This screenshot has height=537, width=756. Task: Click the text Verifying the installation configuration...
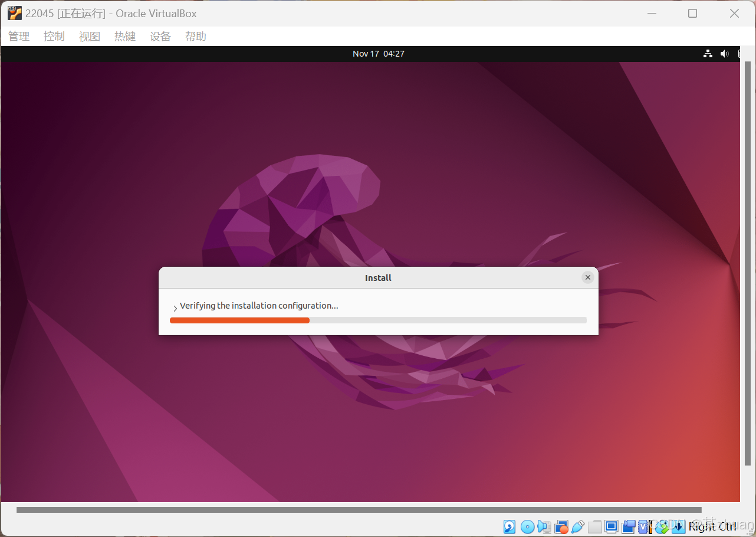point(259,306)
